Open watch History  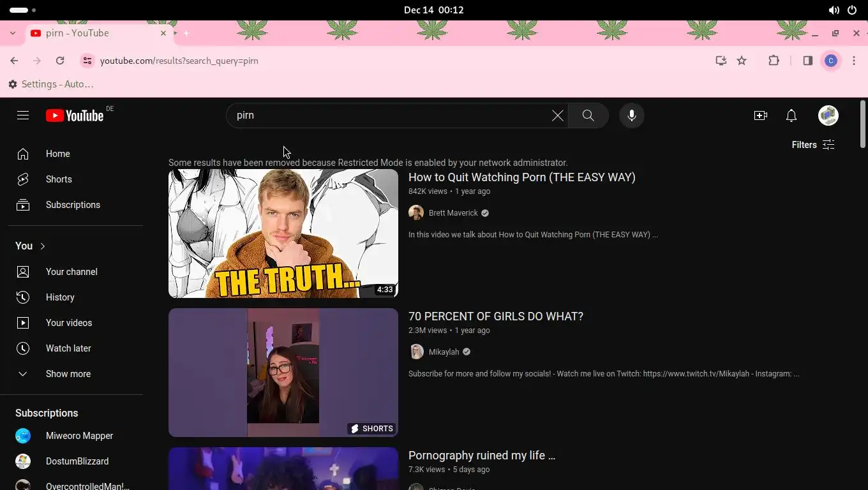(75, 297)
